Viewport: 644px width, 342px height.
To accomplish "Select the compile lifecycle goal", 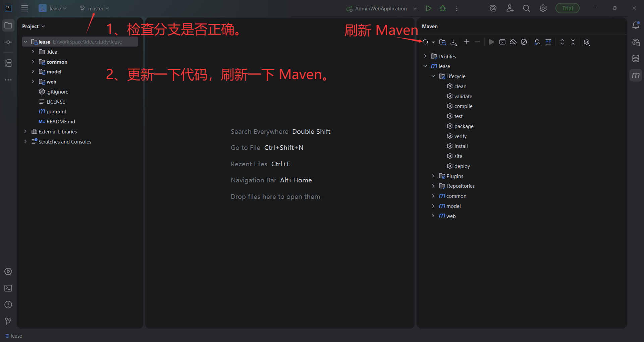I will click(460, 106).
